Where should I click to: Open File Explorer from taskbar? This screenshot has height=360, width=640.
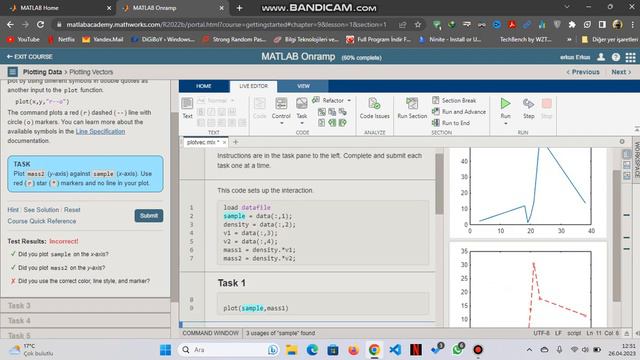(x=291, y=350)
